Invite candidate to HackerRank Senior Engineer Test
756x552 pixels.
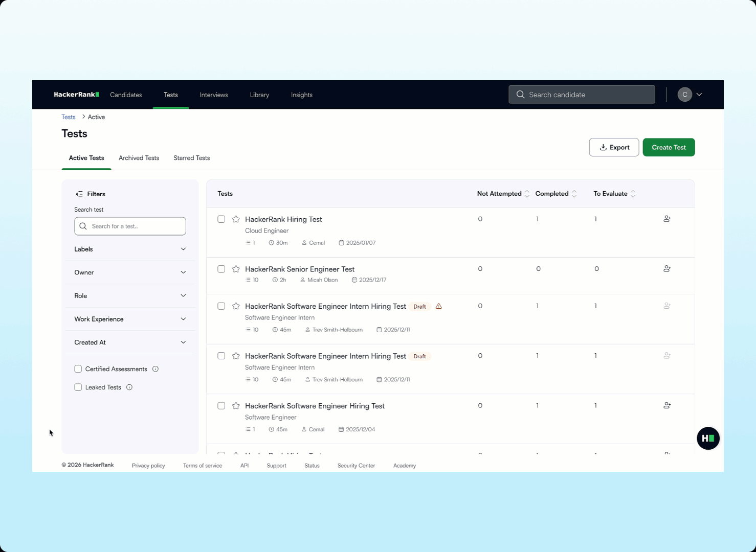click(667, 268)
